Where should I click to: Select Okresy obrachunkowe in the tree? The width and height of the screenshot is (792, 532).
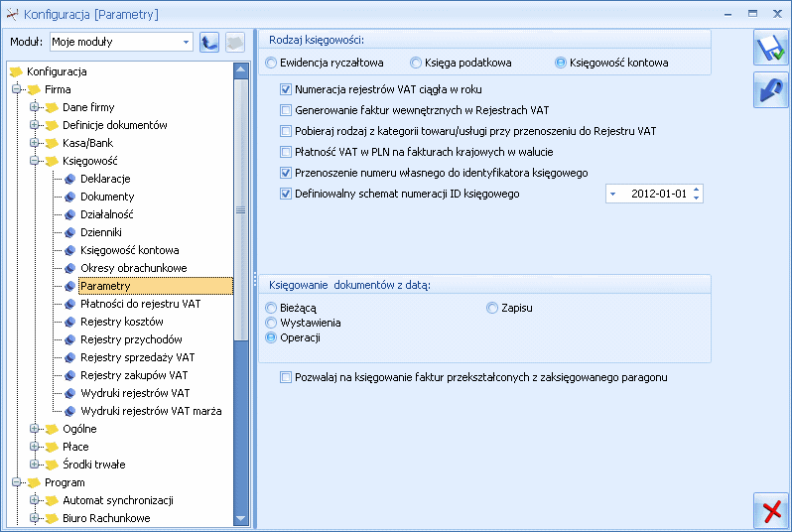(x=133, y=268)
